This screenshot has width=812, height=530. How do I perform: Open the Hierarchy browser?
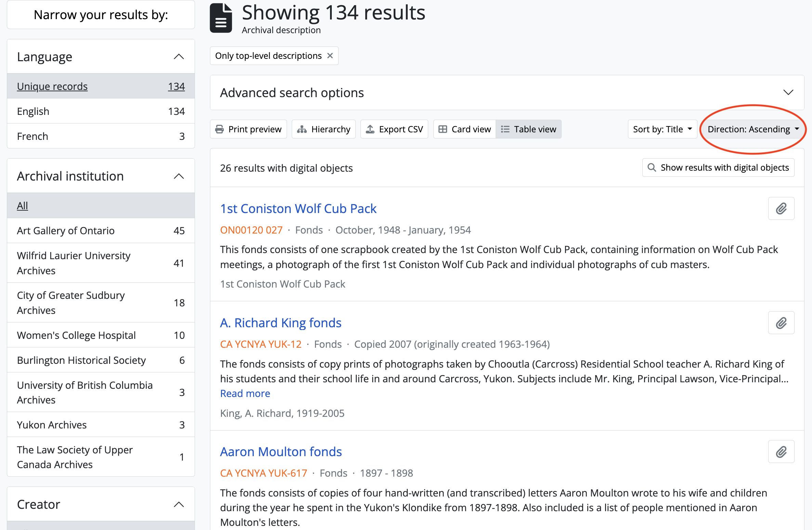coord(324,129)
